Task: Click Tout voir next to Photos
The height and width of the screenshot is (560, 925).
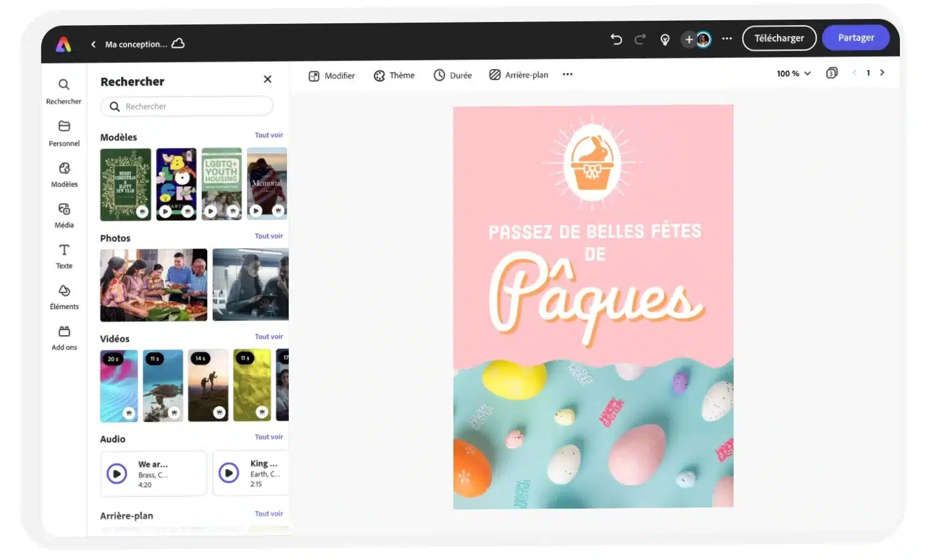Action: pyautogui.click(x=269, y=236)
